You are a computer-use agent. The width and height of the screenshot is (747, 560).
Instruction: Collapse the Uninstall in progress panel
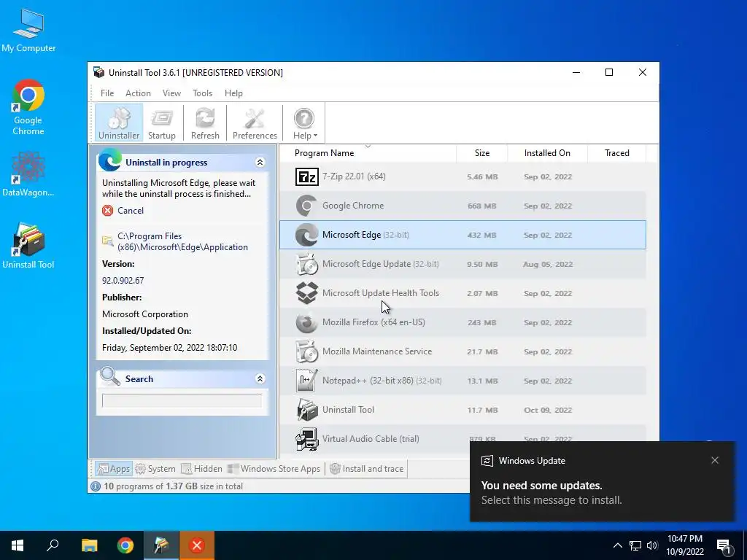tap(260, 163)
